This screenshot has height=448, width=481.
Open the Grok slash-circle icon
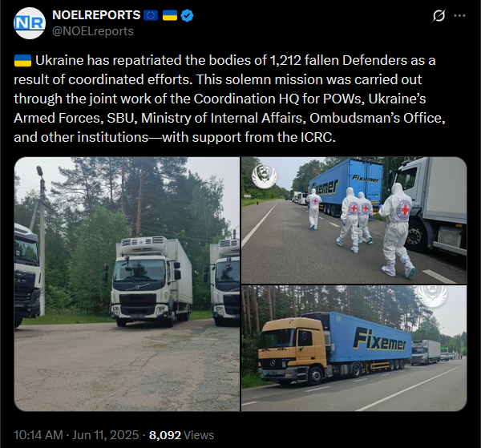(439, 15)
